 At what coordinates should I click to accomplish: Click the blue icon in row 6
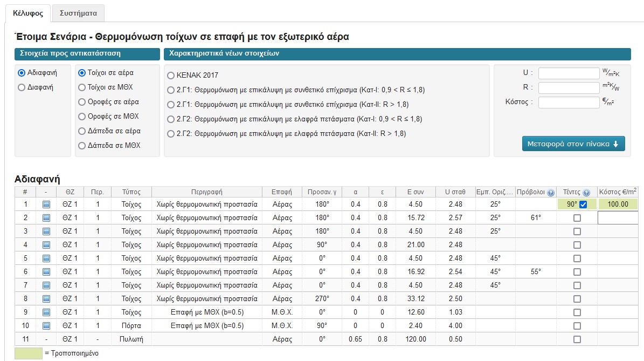coord(46,271)
